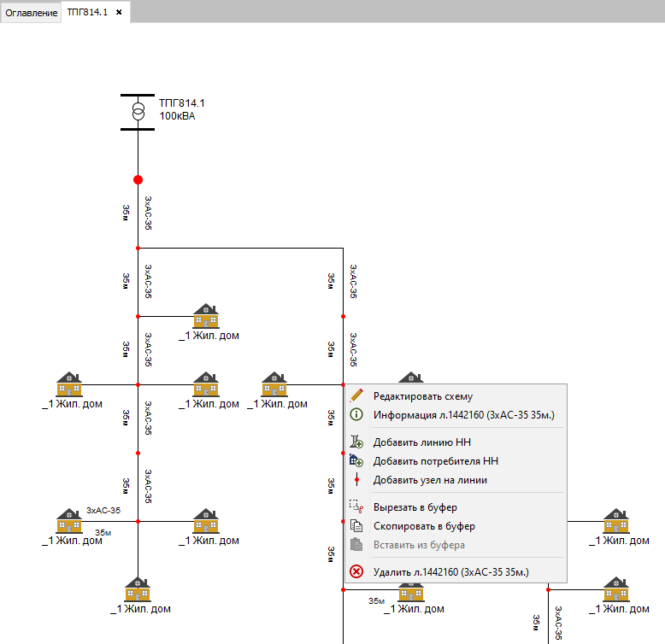
Task: Select the house attached left of the right feeder
Action: (274, 383)
